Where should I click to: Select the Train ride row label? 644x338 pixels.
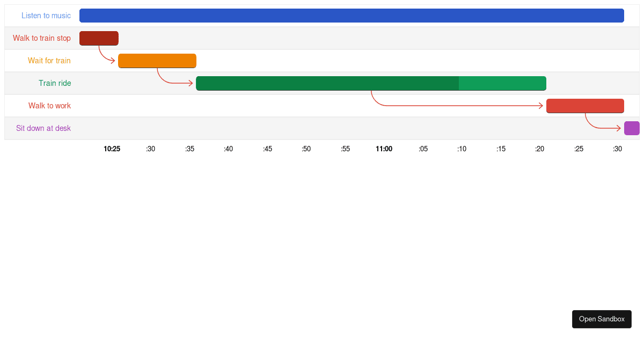55,83
